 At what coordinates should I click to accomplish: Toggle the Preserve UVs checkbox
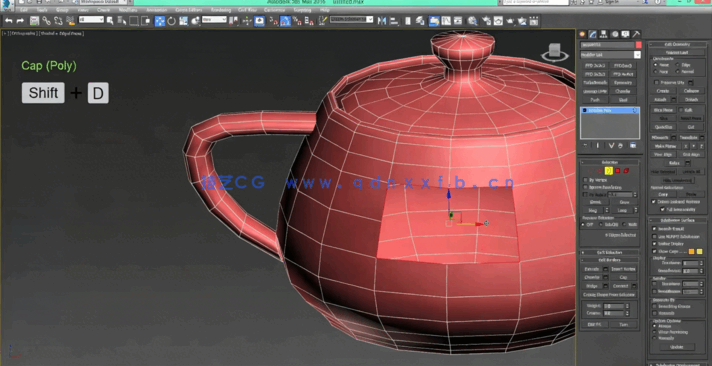(657, 83)
